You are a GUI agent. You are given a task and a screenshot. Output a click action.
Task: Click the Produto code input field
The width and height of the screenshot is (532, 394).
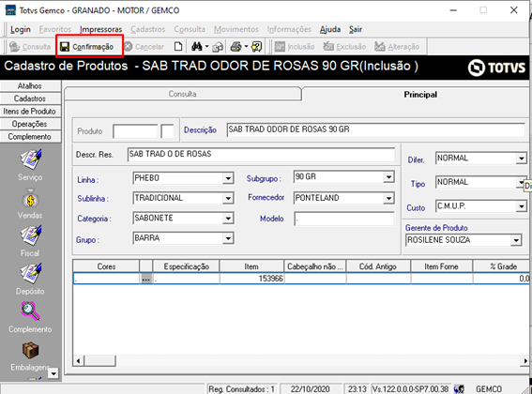coord(135,131)
